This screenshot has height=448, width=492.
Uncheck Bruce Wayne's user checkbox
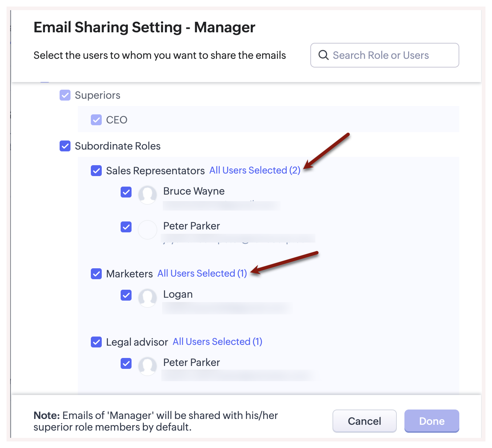pyautogui.click(x=126, y=192)
